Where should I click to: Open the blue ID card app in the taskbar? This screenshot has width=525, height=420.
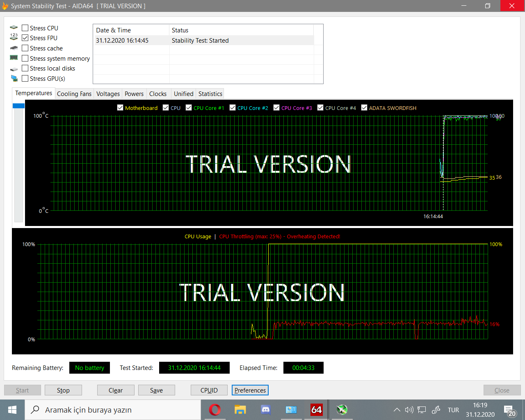[x=291, y=409]
